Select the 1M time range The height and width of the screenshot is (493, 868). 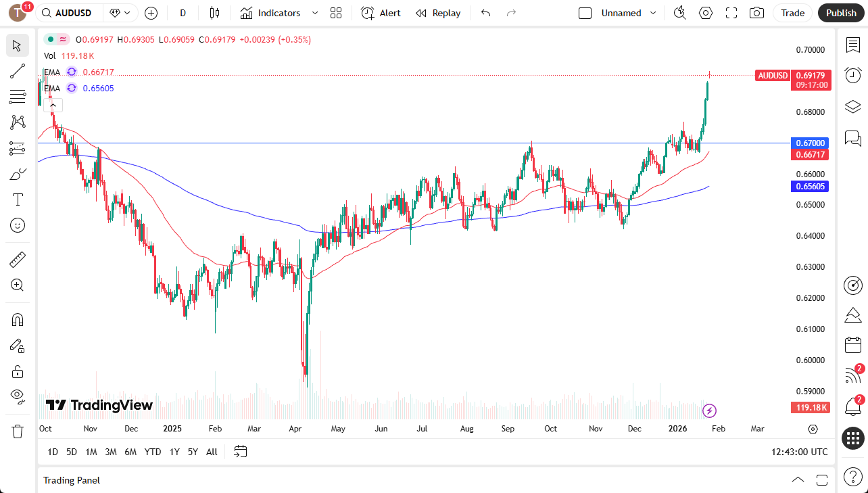91,452
